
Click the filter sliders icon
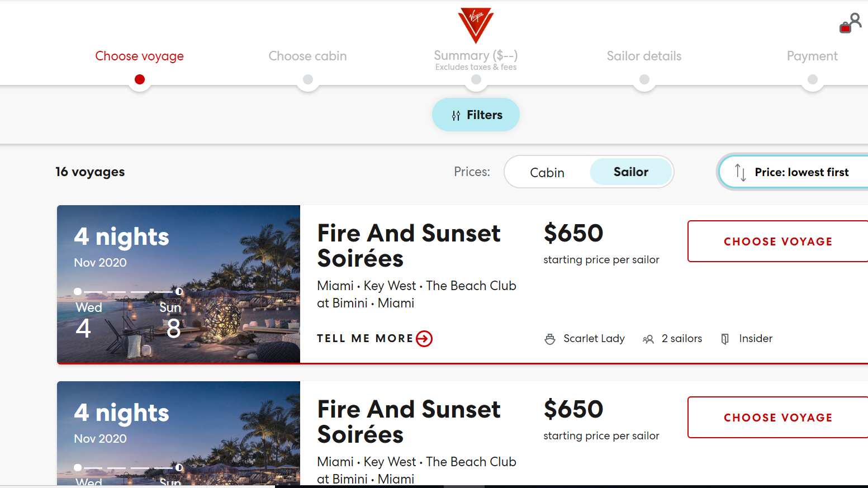(x=456, y=115)
